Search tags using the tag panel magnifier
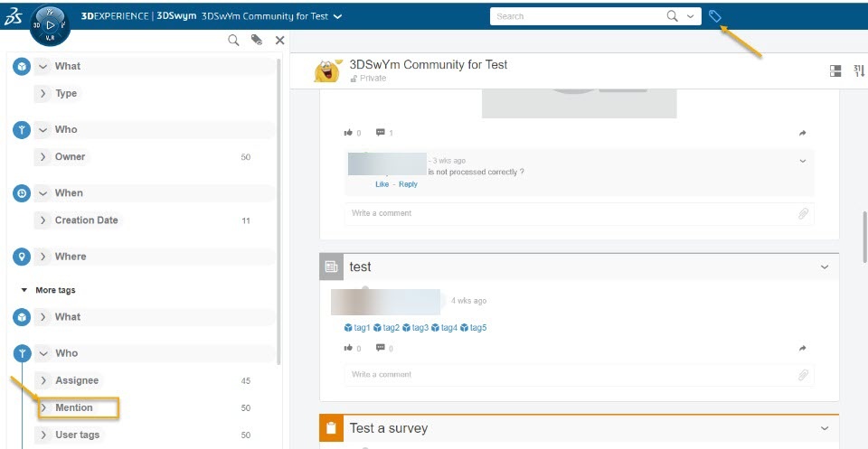Image resolution: width=868 pixels, height=449 pixels. tap(233, 40)
